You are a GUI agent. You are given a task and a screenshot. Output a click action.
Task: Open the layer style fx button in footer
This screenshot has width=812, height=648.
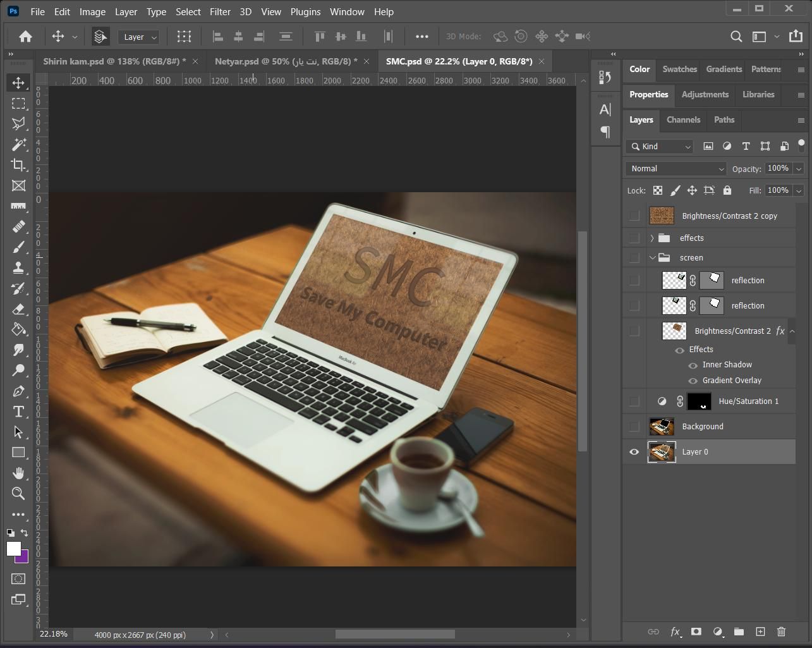click(675, 632)
